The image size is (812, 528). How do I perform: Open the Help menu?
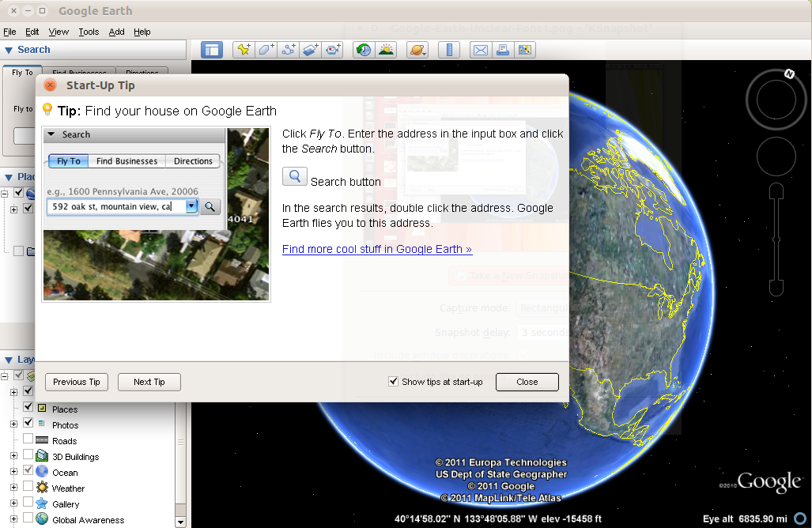point(142,32)
